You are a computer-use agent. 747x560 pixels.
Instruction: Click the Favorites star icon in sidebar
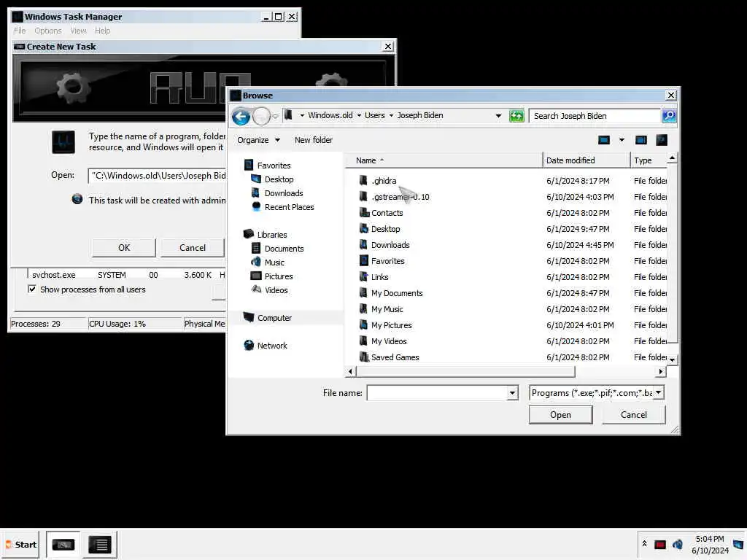[x=249, y=166]
